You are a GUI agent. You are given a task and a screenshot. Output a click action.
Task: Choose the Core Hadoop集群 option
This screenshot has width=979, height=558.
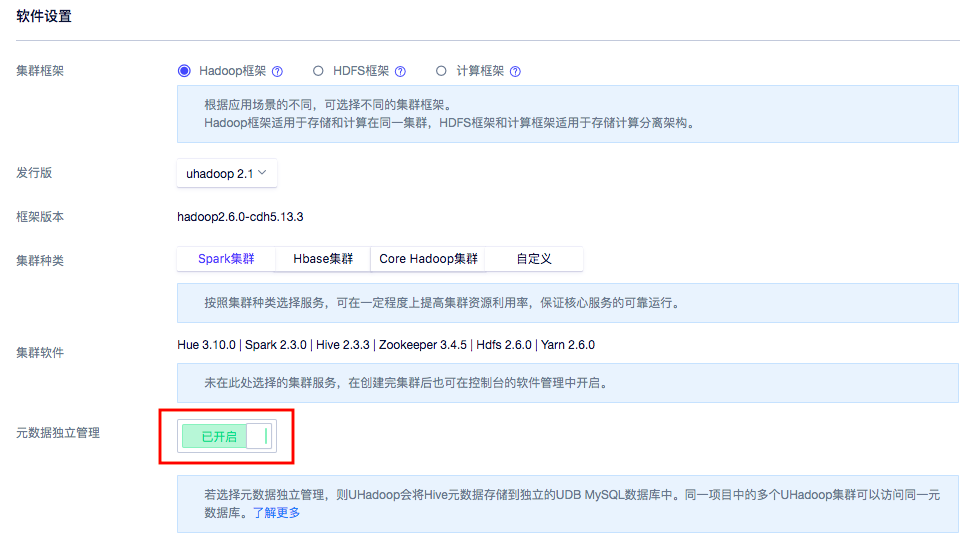coord(428,259)
